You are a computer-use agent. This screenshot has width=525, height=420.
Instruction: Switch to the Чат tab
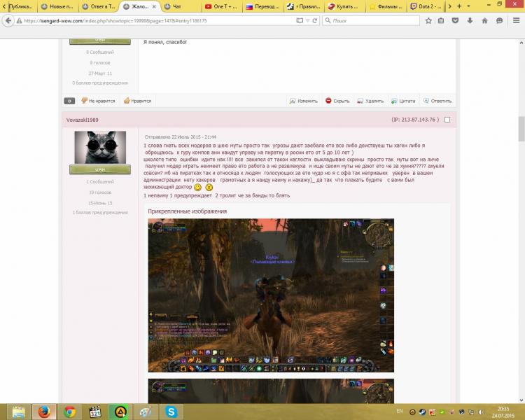(x=181, y=6)
